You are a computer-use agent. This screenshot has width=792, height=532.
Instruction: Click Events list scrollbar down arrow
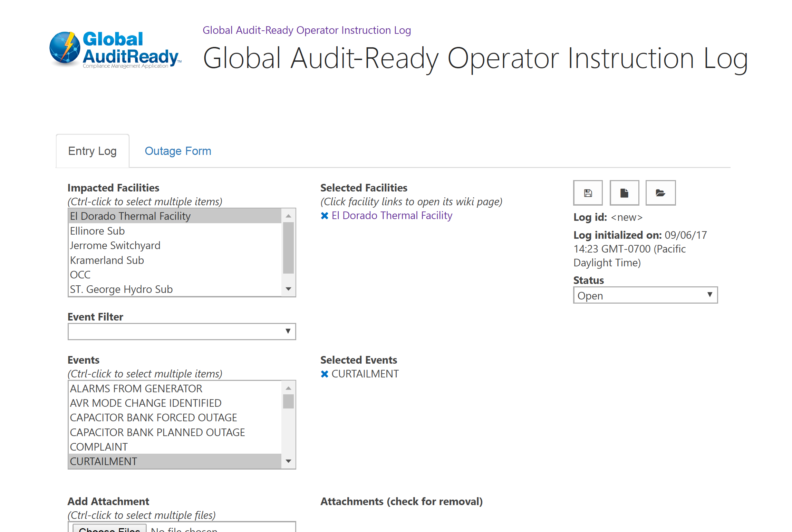pyautogui.click(x=288, y=461)
